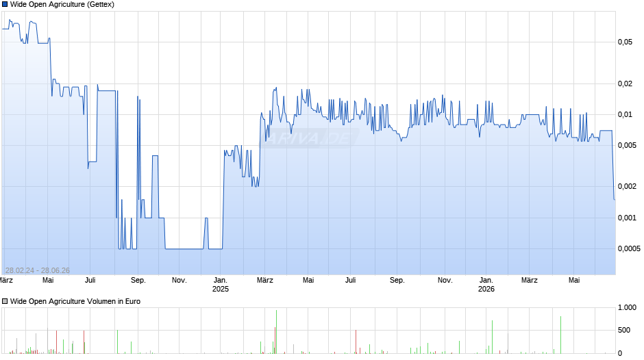The image size is (644, 360).
Task: Click the 1.000 volume axis label
Action: [627, 307]
